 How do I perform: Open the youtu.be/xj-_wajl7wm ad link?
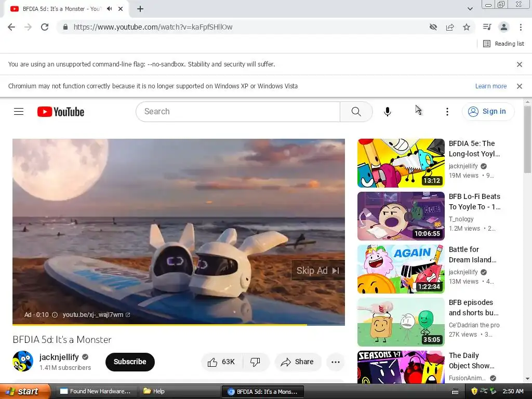(96, 315)
